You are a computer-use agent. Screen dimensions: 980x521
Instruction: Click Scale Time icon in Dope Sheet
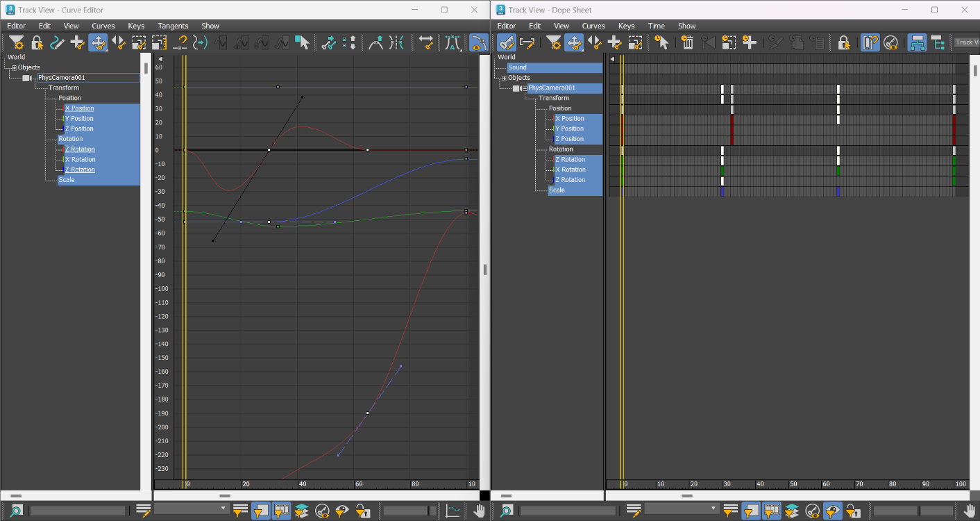pyautogui.click(x=729, y=42)
